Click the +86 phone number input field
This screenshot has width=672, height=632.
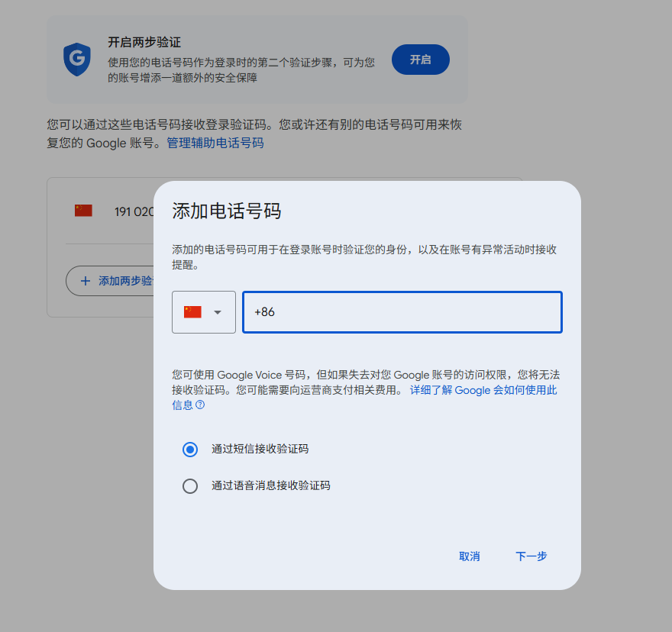(x=402, y=312)
